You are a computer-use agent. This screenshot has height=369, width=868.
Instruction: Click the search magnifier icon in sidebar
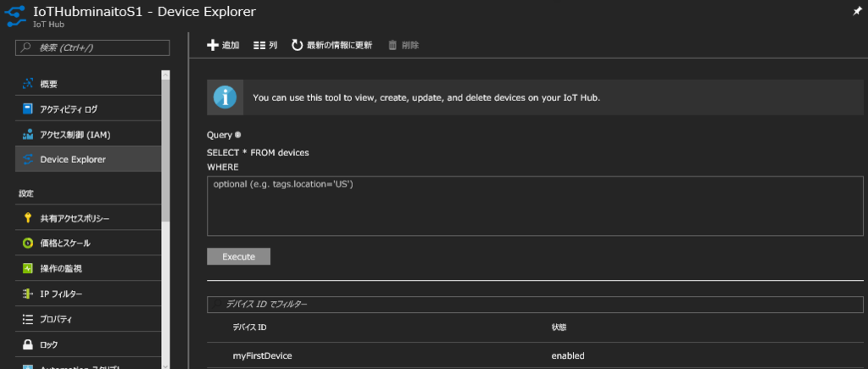click(25, 48)
